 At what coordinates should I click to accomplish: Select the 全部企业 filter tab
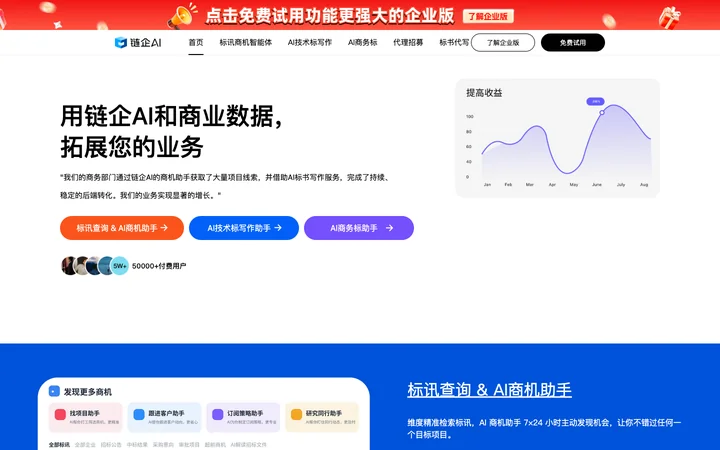click(x=85, y=444)
